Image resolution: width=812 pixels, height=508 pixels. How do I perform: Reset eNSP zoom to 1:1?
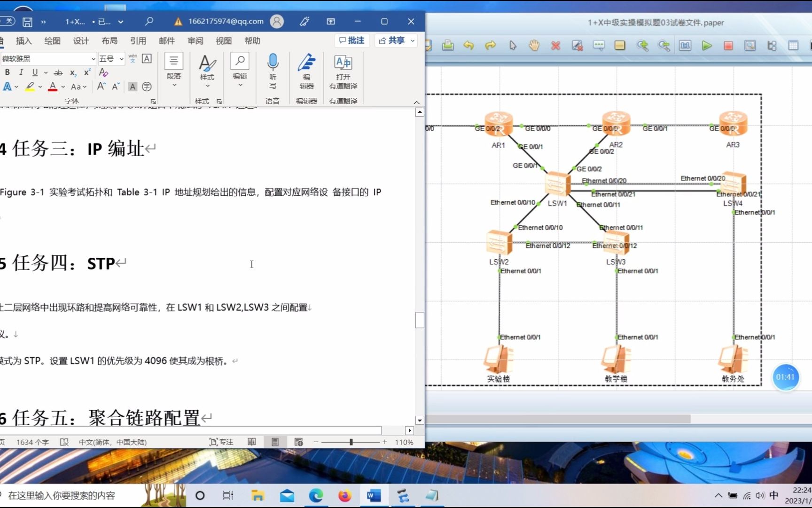(x=685, y=46)
